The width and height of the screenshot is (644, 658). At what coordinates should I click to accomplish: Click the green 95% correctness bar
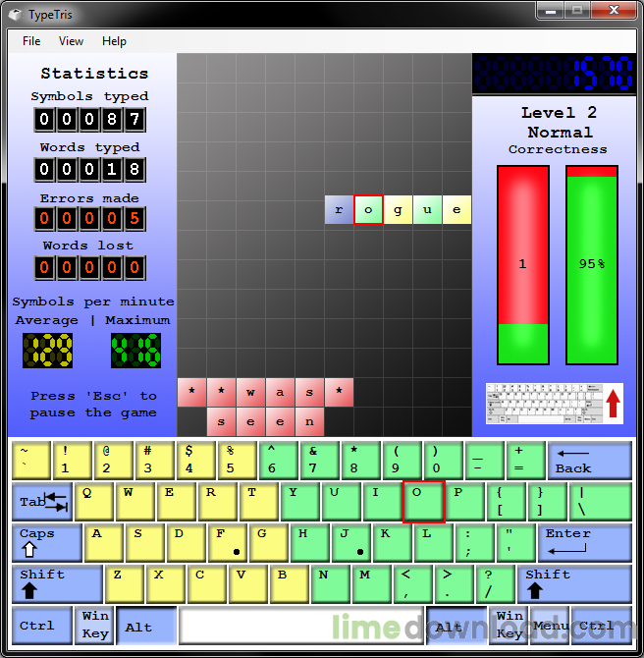[x=592, y=265]
